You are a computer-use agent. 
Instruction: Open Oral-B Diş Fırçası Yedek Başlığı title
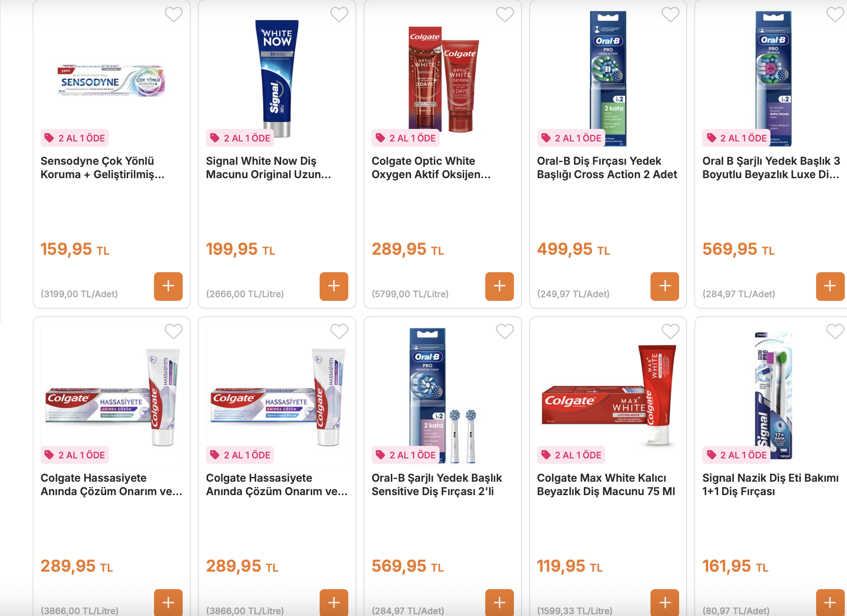(607, 167)
